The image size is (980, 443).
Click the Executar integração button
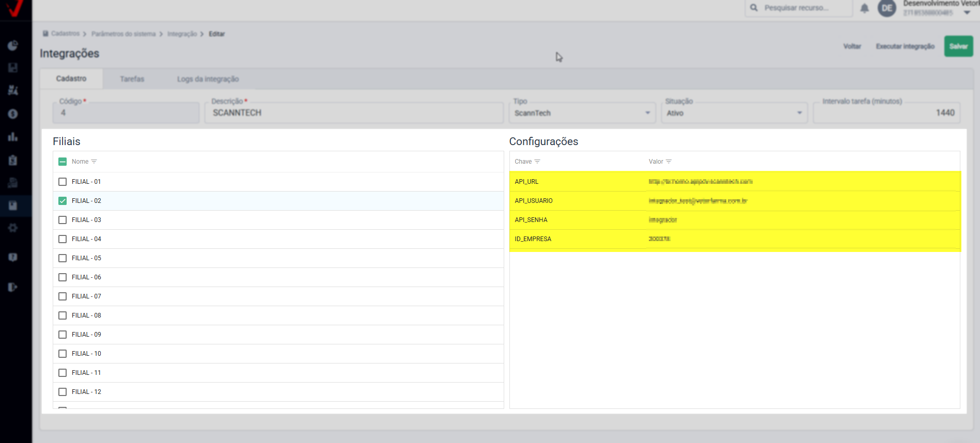tap(905, 46)
